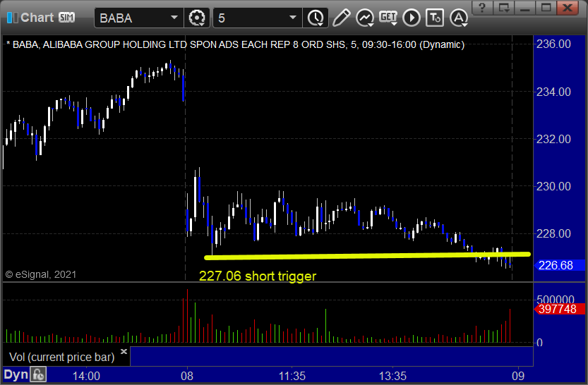Click the circled A alert icon
The image size is (588, 385).
click(459, 18)
